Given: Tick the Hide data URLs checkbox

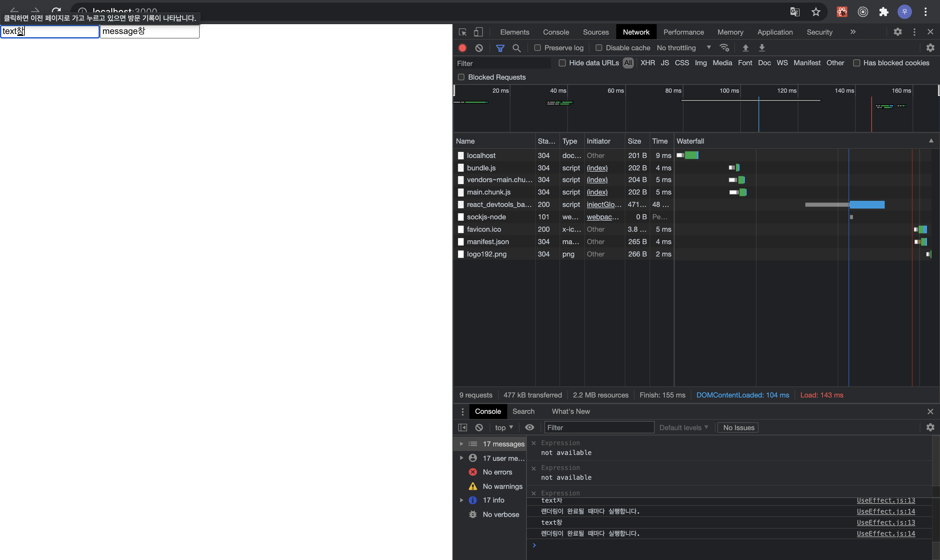Looking at the screenshot, I should pos(562,63).
